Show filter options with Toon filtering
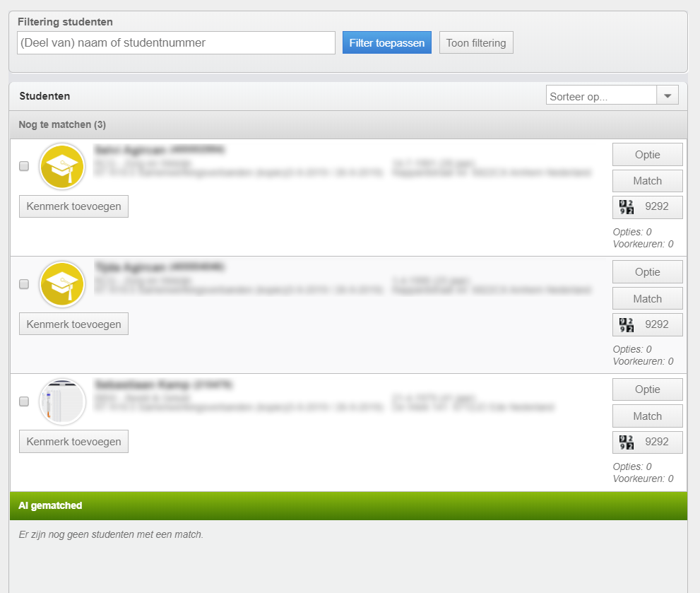The image size is (700, 593). (476, 42)
